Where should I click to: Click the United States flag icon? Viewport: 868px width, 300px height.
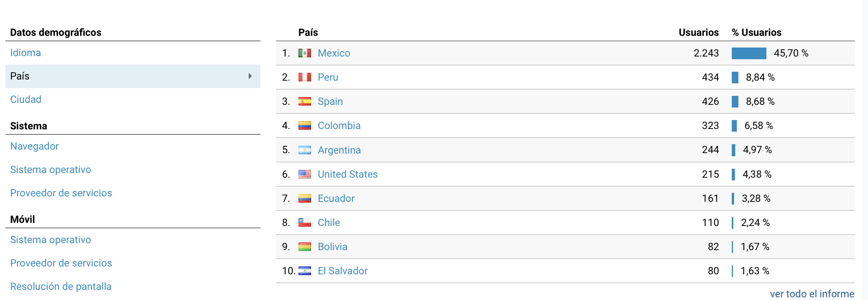pyautogui.click(x=304, y=174)
